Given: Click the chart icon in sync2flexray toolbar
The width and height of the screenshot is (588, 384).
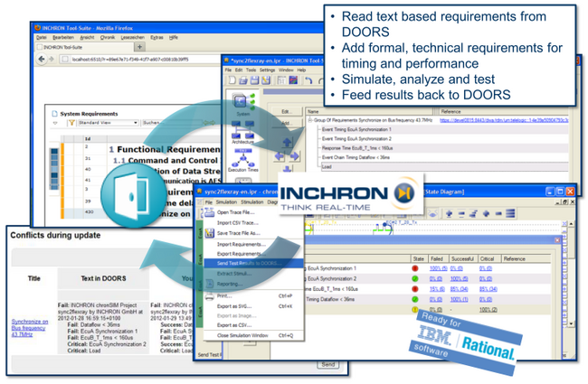Looking at the screenshot, I should [x=293, y=80].
